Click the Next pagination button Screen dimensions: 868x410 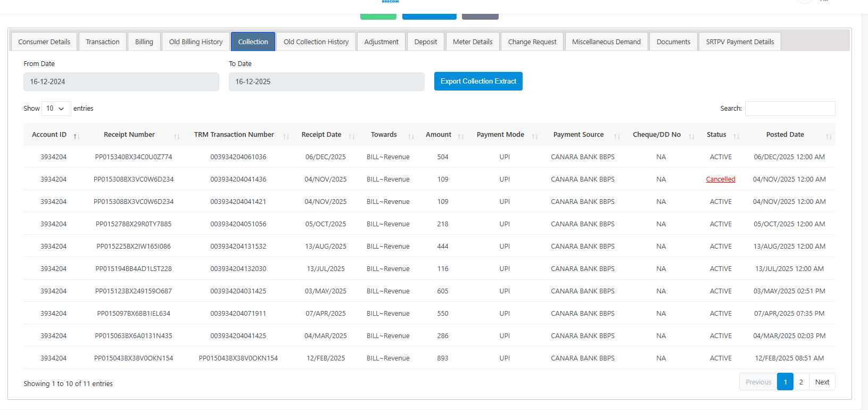[x=822, y=382]
